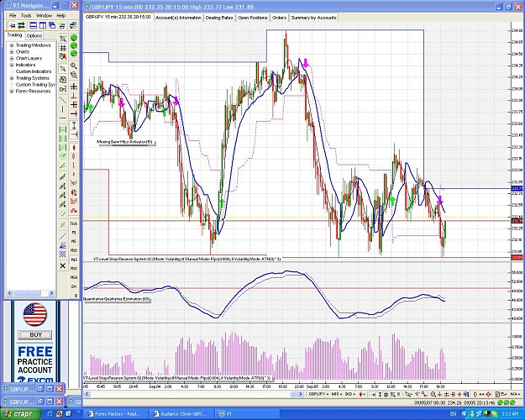Expand the Trading Windows tree node
This screenshot has width=525, height=420.
coord(12,45)
